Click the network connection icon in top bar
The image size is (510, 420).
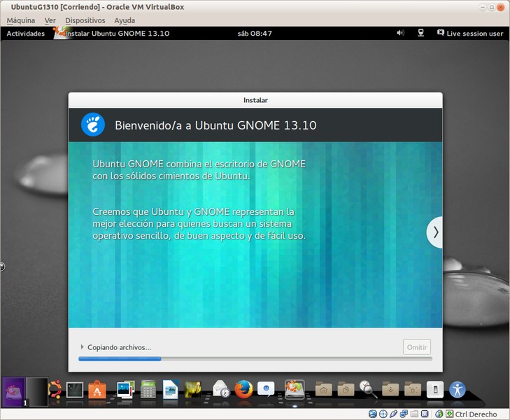pyautogui.click(x=421, y=33)
